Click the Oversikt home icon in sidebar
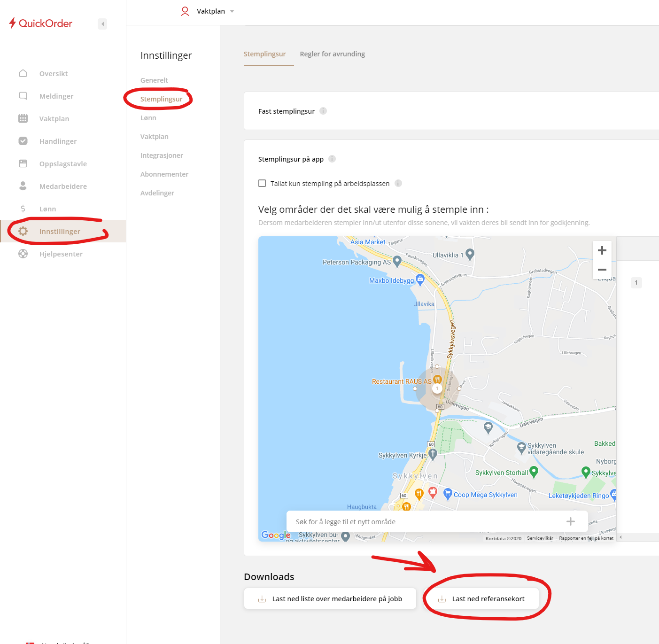 pos(23,73)
